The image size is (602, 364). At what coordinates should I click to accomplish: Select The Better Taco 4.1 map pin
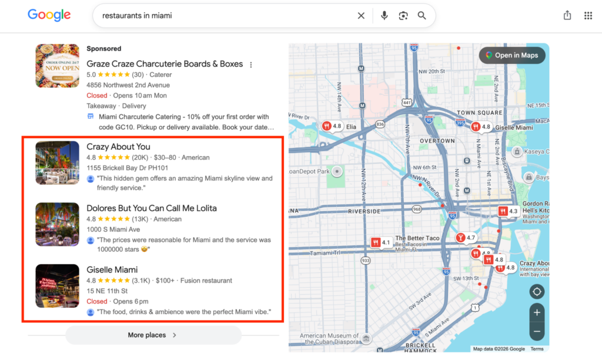[381, 242]
